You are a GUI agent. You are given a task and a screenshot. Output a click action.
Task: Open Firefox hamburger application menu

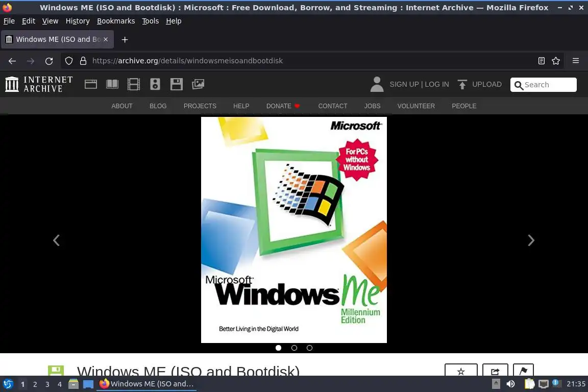coord(576,61)
